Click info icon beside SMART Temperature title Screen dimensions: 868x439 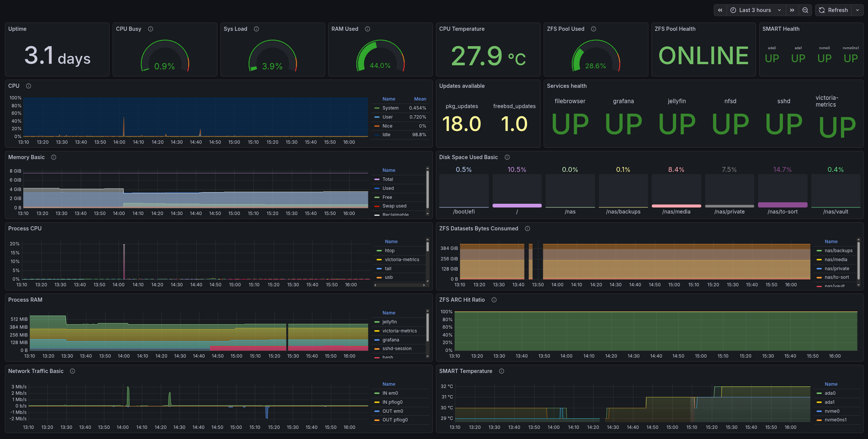point(502,371)
